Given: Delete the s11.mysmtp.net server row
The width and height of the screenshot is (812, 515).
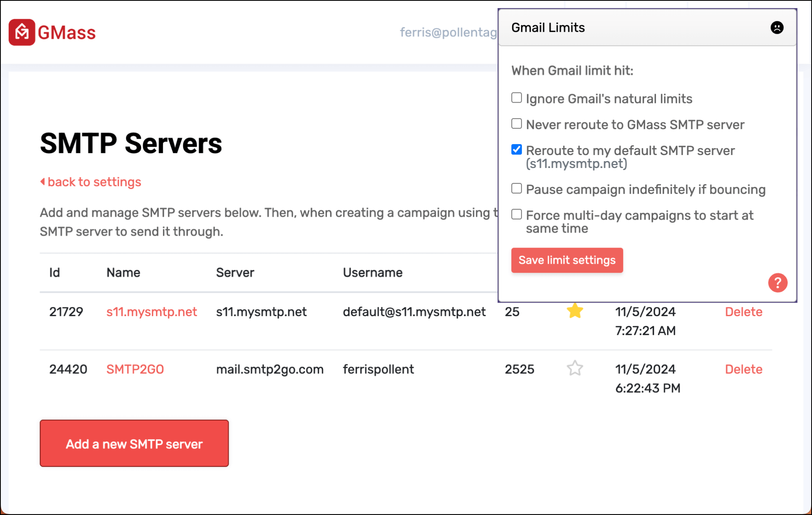Looking at the screenshot, I should [743, 312].
